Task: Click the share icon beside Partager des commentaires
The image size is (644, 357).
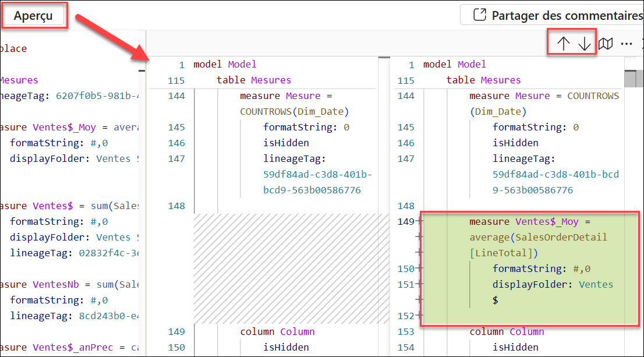Action: 479,15
